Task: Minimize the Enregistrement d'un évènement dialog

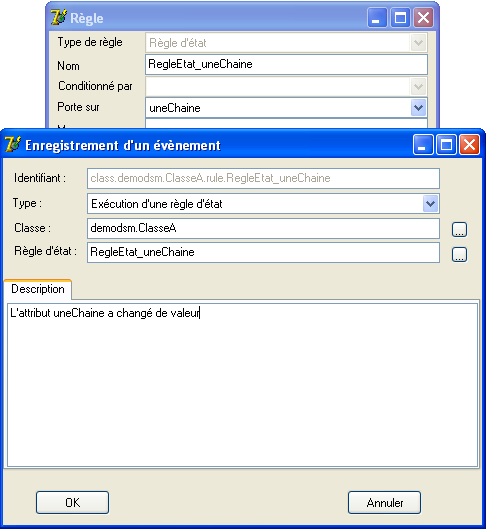Action: click(423, 145)
